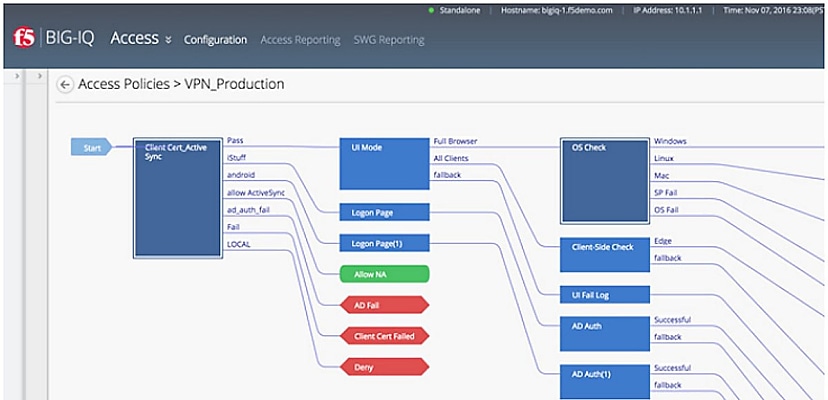Go back using the circular arrow icon
Viewport: 828px width, 400px height.
pos(65,85)
